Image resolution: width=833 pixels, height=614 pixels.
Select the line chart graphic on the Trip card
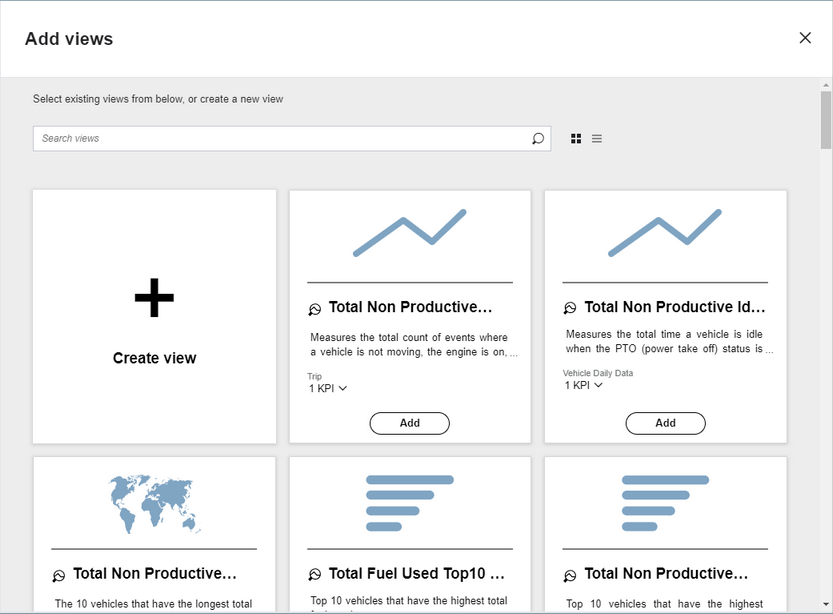click(x=410, y=233)
